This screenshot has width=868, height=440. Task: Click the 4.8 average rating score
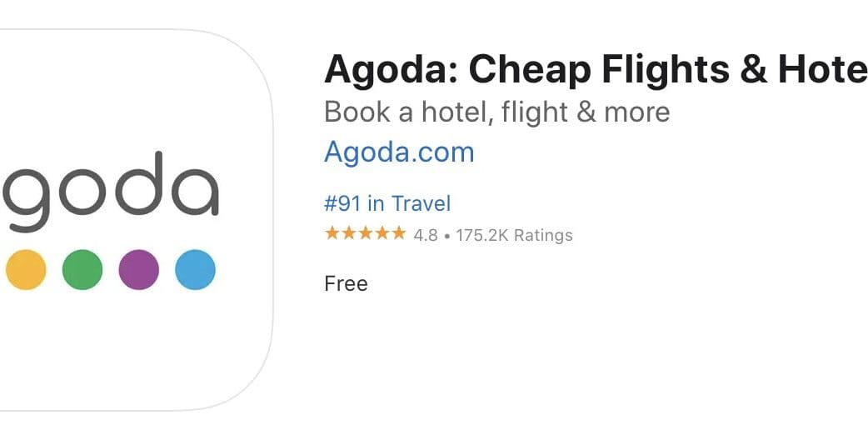tap(426, 235)
